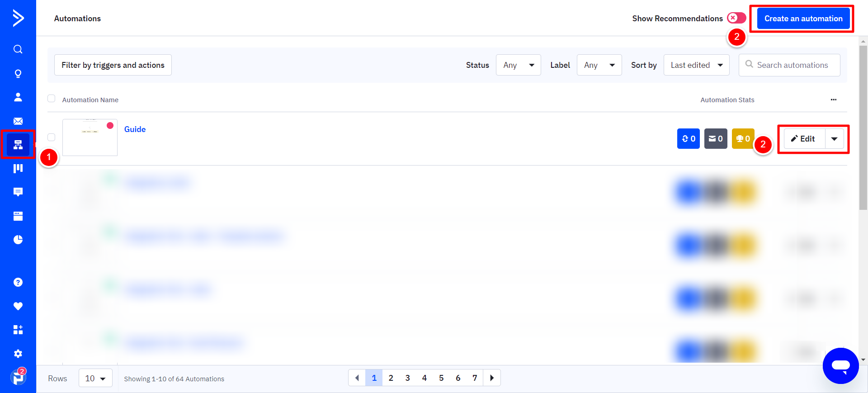Open the search icon in sidebar

(x=18, y=49)
